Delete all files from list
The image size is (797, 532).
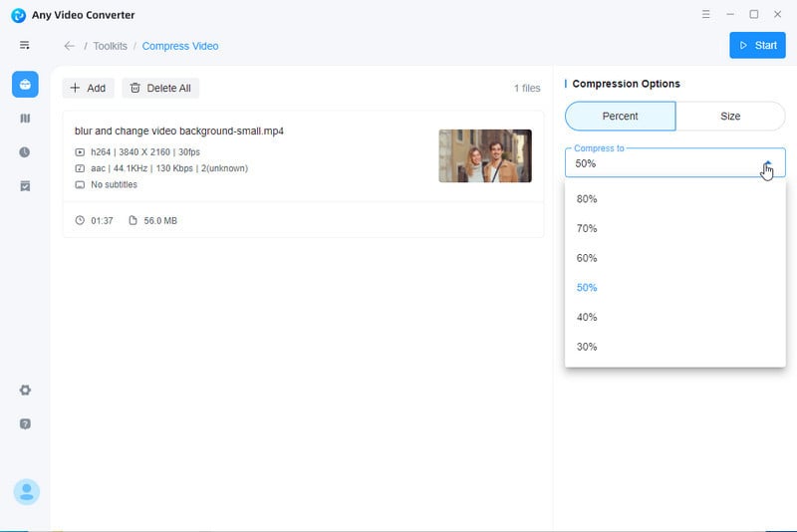(x=160, y=88)
